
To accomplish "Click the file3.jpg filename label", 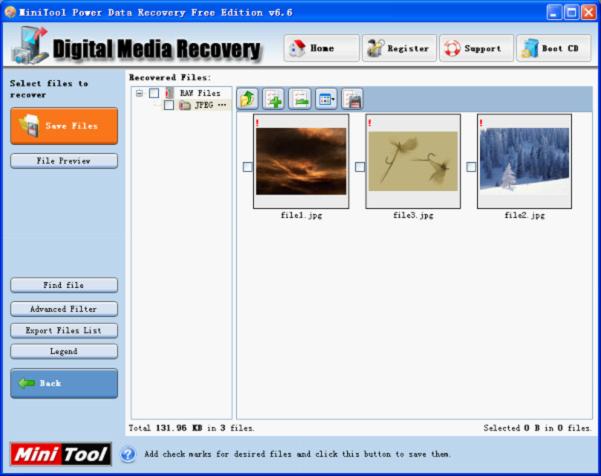I will pos(413,215).
